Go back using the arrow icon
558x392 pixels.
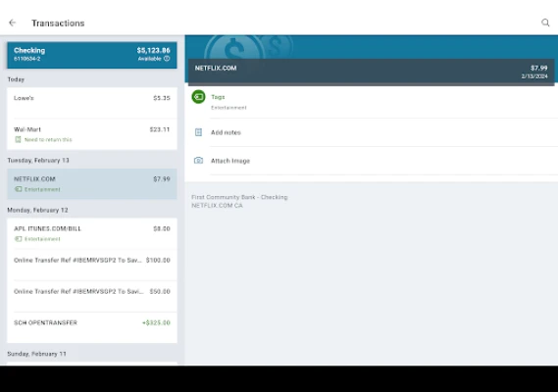(13, 23)
